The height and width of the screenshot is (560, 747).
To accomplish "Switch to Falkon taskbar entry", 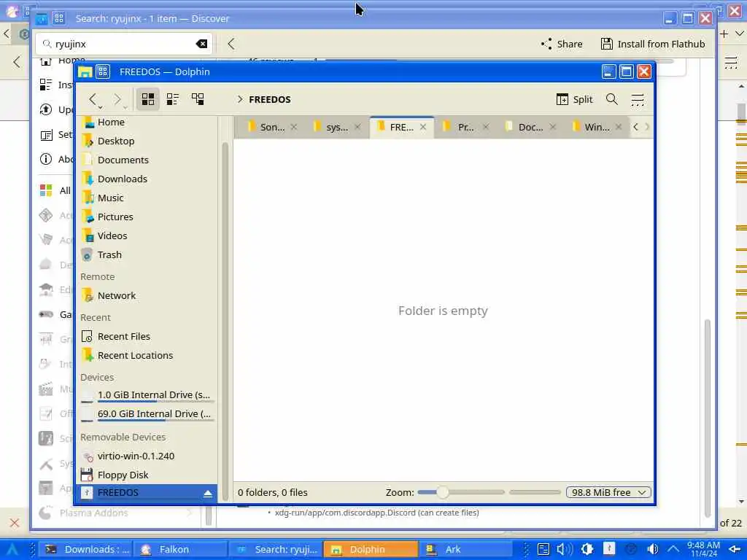I will point(181,550).
